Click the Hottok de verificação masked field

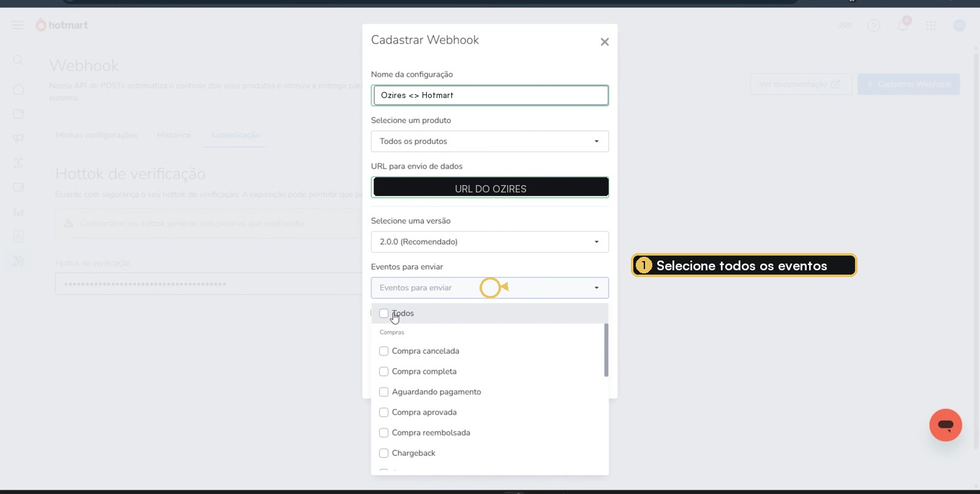coord(208,284)
